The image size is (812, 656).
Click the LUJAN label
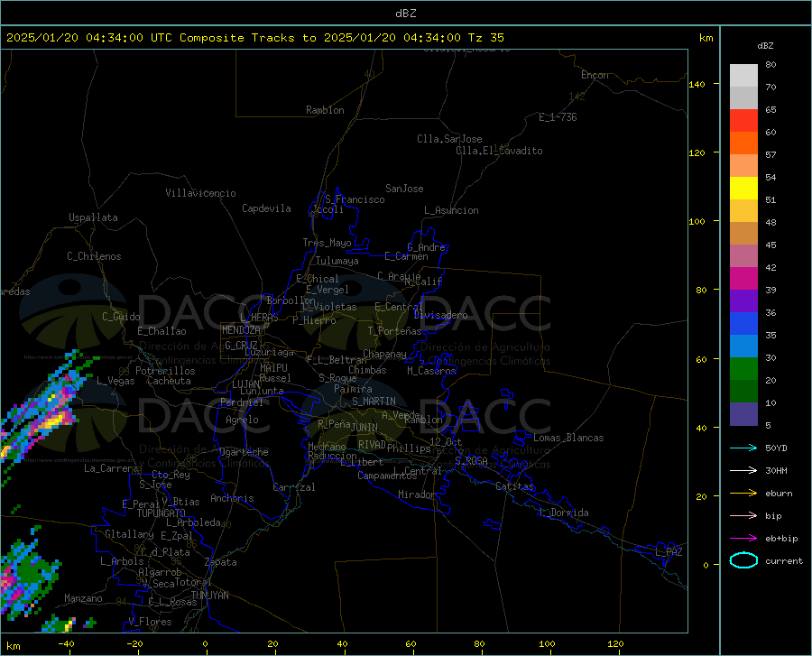245,384
